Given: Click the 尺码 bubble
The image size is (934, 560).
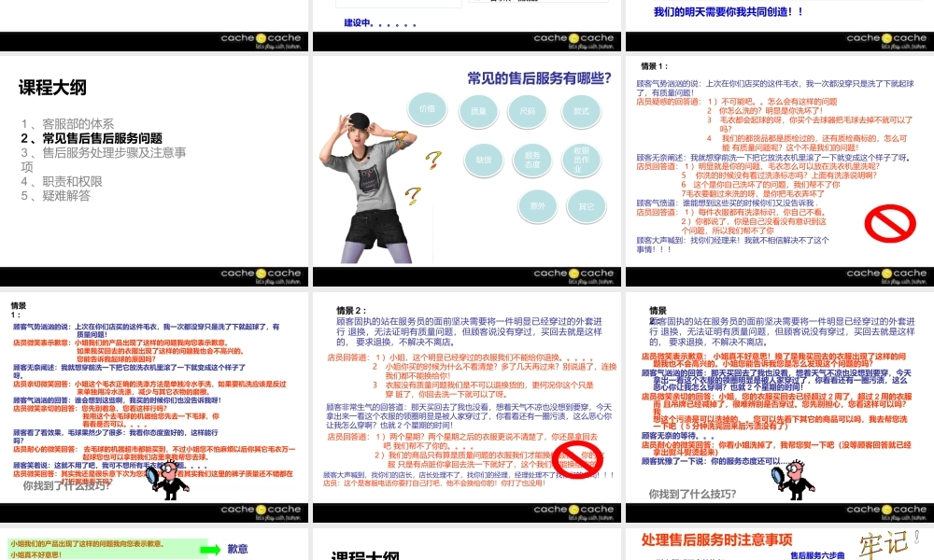Looking at the screenshot, I should pyautogui.click(x=527, y=111).
